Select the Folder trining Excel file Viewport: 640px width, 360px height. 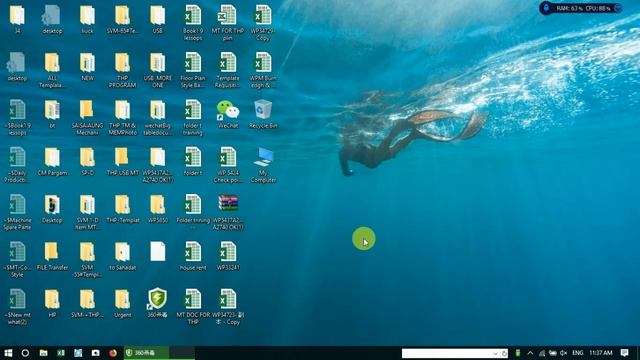coord(193,213)
